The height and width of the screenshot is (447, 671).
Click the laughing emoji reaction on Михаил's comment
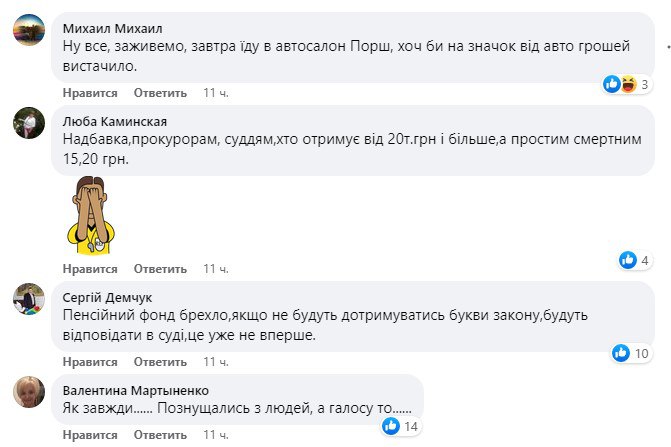pyautogui.click(x=628, y=84)
